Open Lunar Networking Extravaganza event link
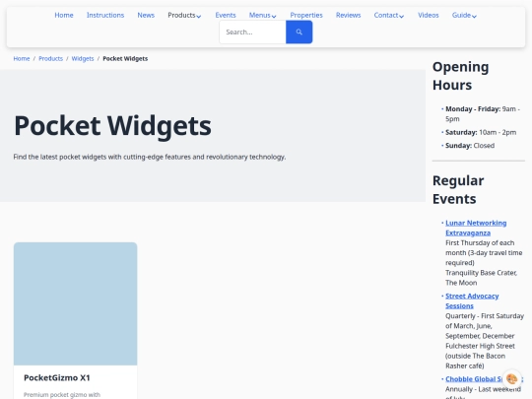The height and width of the screenshot is (399, 532). click(x=476, y=228)
